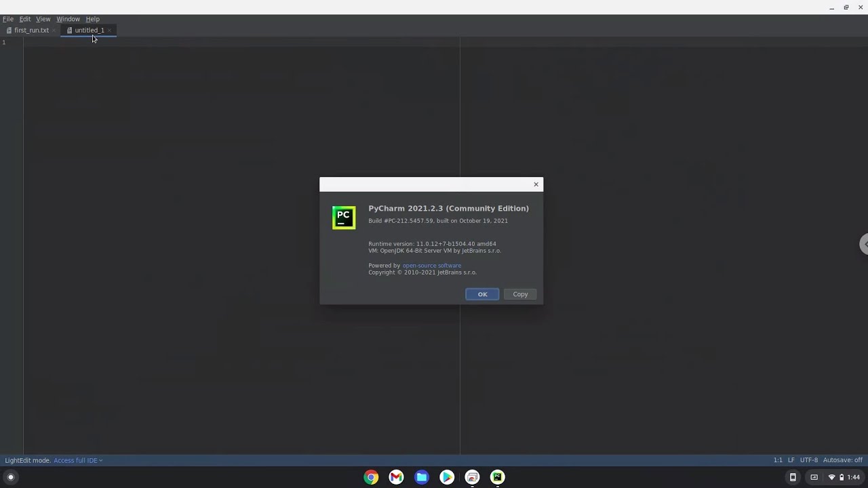Select the untitled_1 tab
The image size is (868, 488).
pyautogui.click(x=89, y=30)
